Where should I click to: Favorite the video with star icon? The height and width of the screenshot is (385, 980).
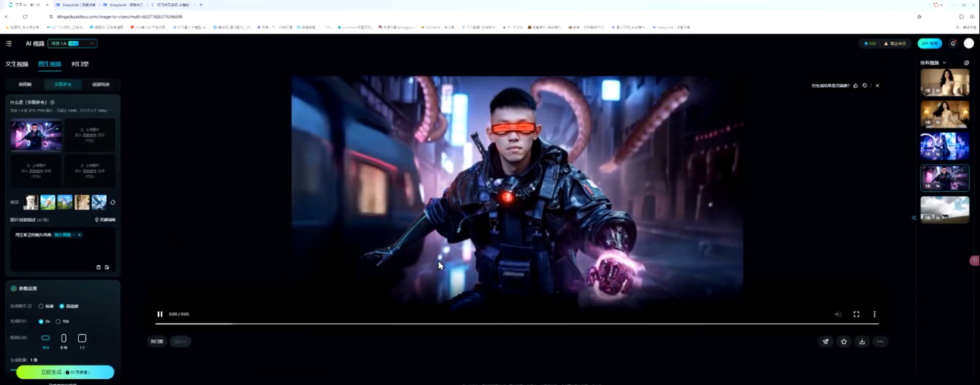[x=844, y=342]
